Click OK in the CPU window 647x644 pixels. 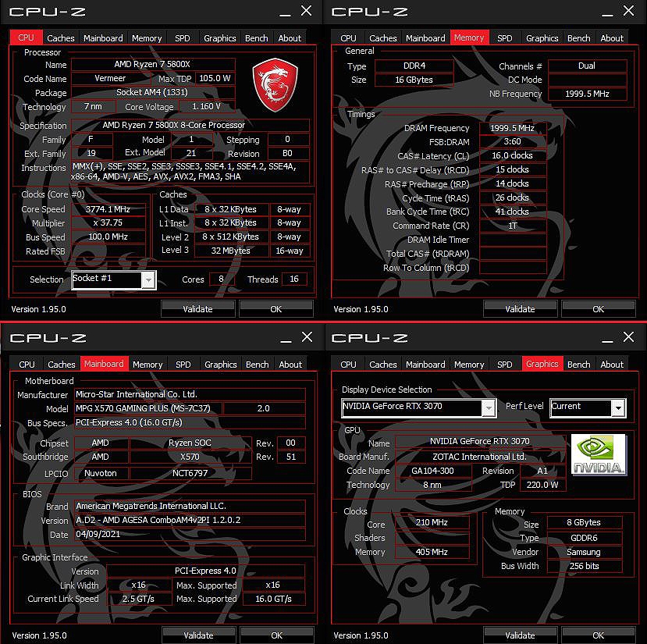pyautogui.click(x=276, y=309)
